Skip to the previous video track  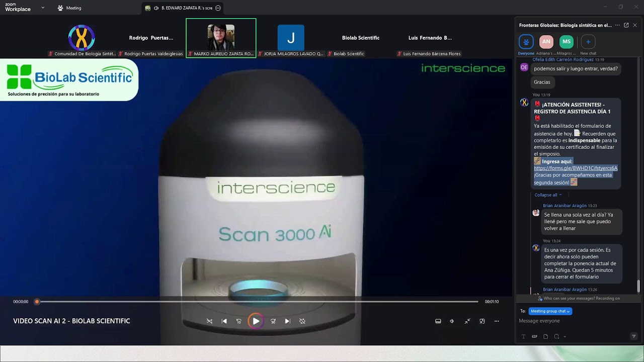click(224, 321)
